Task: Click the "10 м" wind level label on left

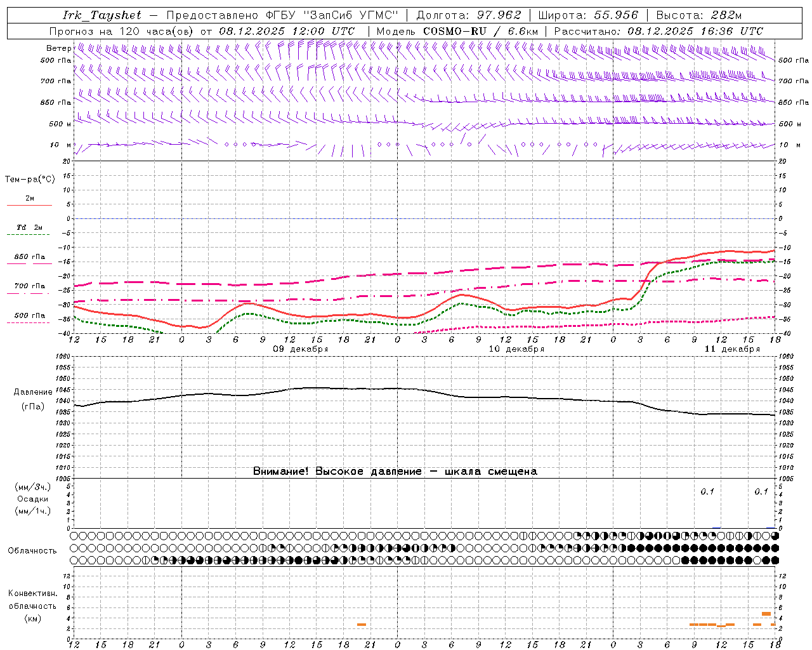Action: pos(60,145)
